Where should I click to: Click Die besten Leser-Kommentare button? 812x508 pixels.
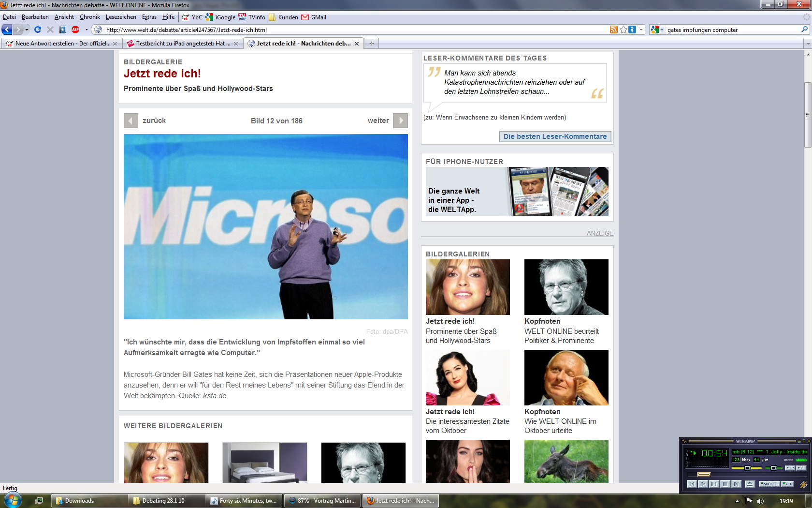pos(555,136)
